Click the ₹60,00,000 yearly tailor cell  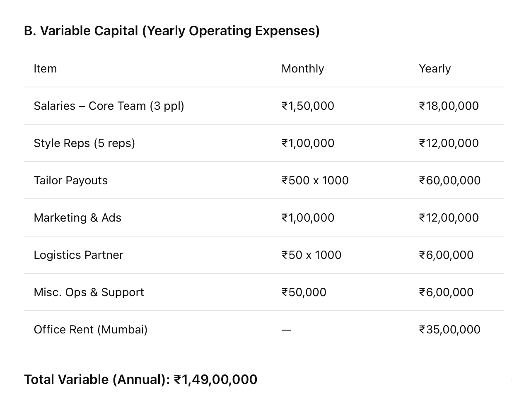449,181
